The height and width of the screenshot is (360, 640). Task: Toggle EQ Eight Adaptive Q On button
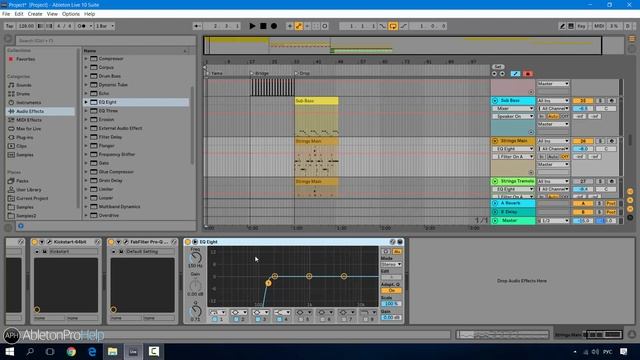391,291
